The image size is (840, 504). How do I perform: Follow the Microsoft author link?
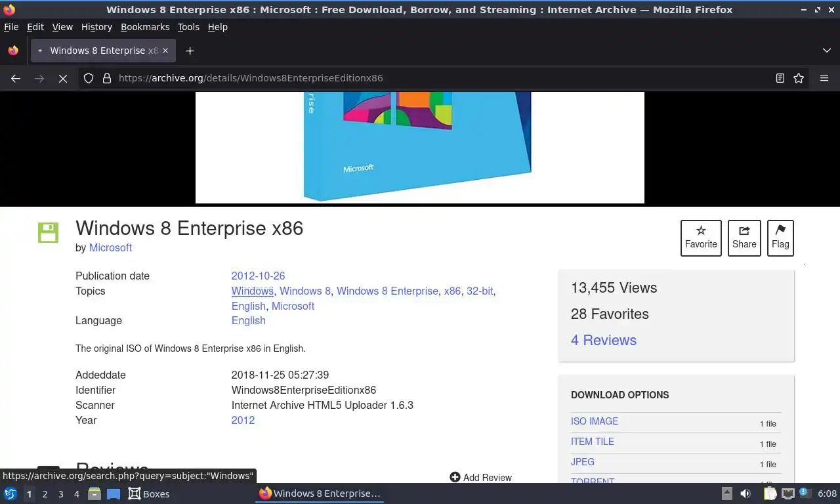(110, 247)
